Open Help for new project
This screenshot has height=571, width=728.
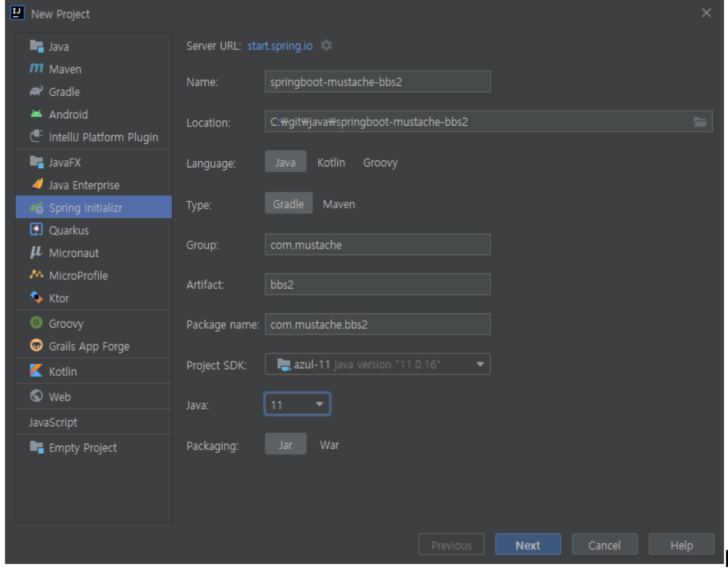681,545
